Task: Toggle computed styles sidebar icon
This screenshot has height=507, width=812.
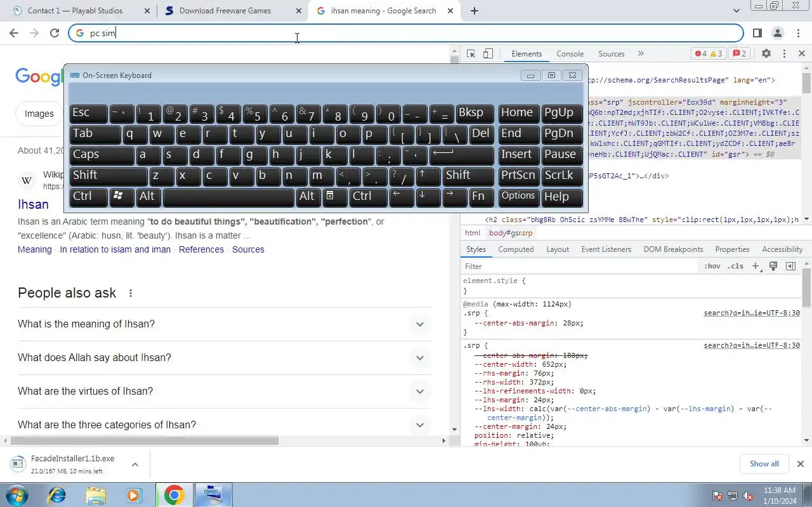Action: (x=790, y=267)
